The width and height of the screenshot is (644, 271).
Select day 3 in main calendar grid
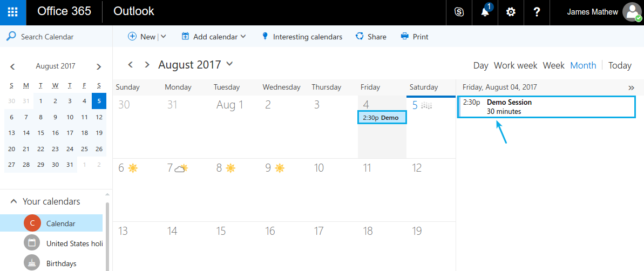(x=333, y=127)
